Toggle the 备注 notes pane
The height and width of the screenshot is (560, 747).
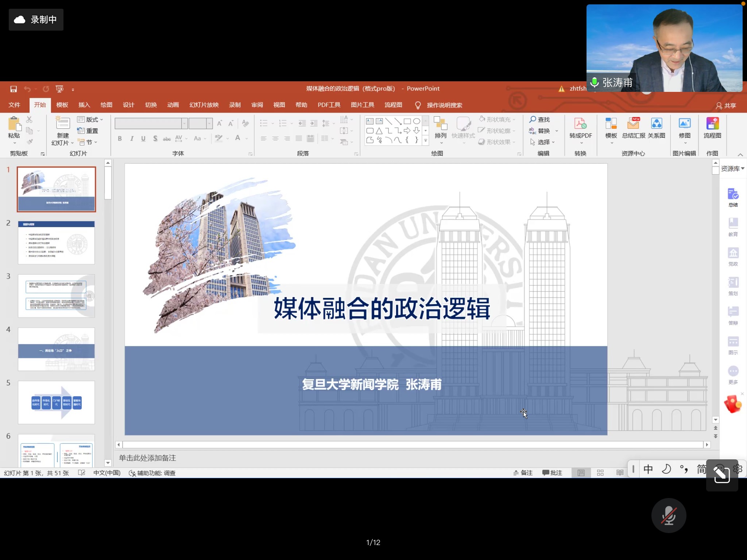(523, 473)
